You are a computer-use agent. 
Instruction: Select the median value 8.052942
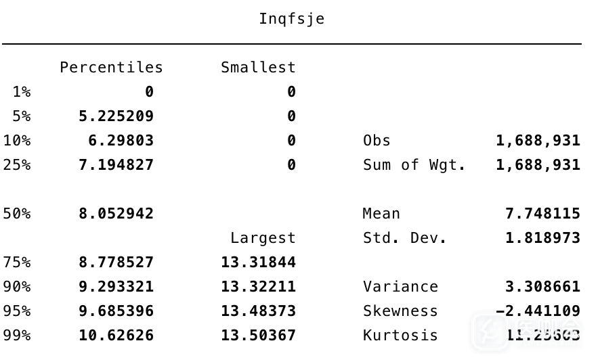point(116,214)
